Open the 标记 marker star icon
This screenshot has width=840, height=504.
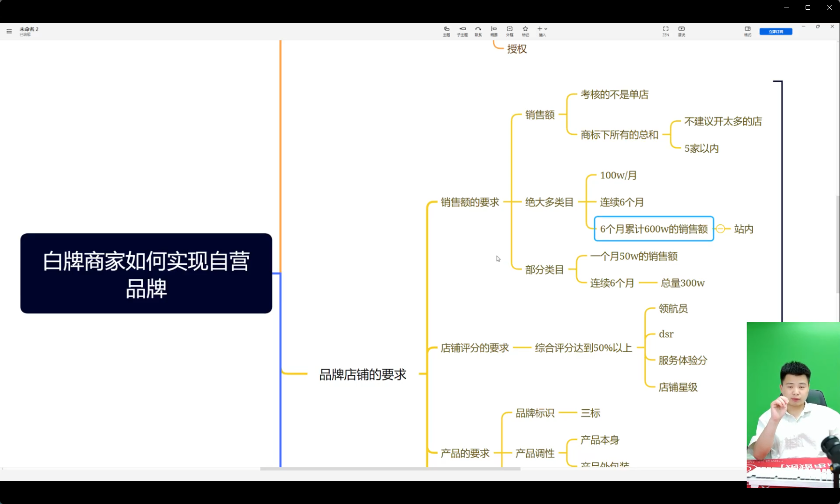click(x=525, y=31)
